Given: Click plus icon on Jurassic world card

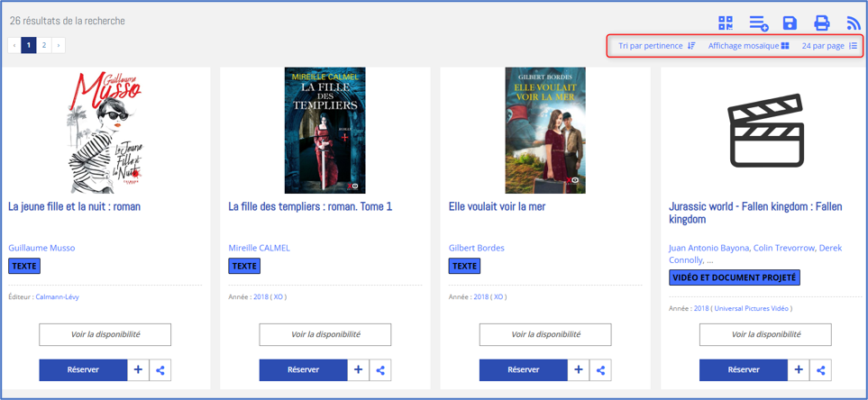Looking at the screenshot, I should (799, 370).
